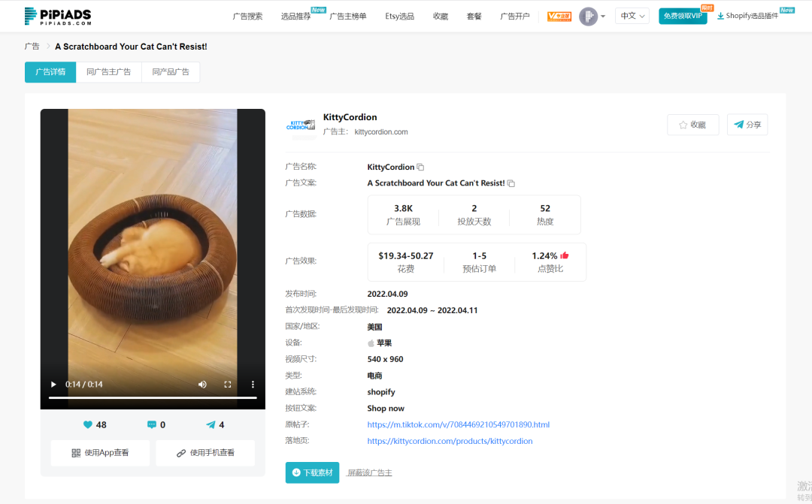The width and height of the screenshot is (812, 504).
Task: Seek on the video progress bar
Action: (x=153, y=397)
